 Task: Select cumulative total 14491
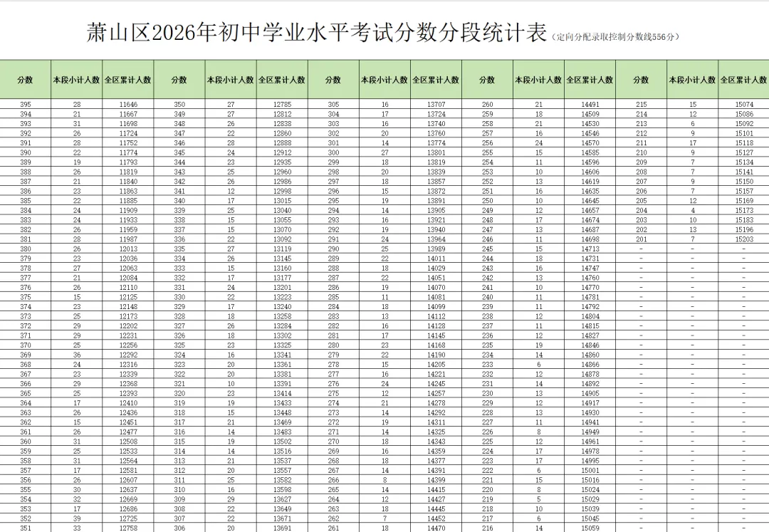click(590, 105)
